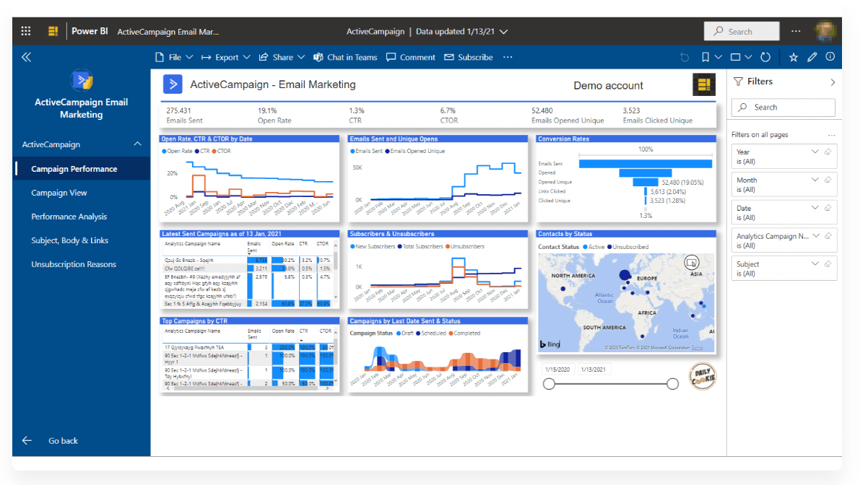Click the large Europe bubble on map

(624, 275)
